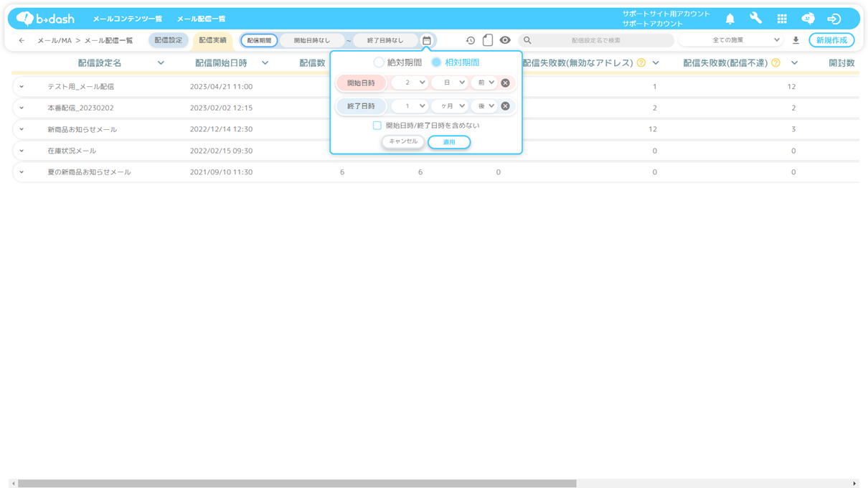This screenshot has width=868, height=488.
Task: Switch to the 配信設定 tab
Action: click(169, 40)
